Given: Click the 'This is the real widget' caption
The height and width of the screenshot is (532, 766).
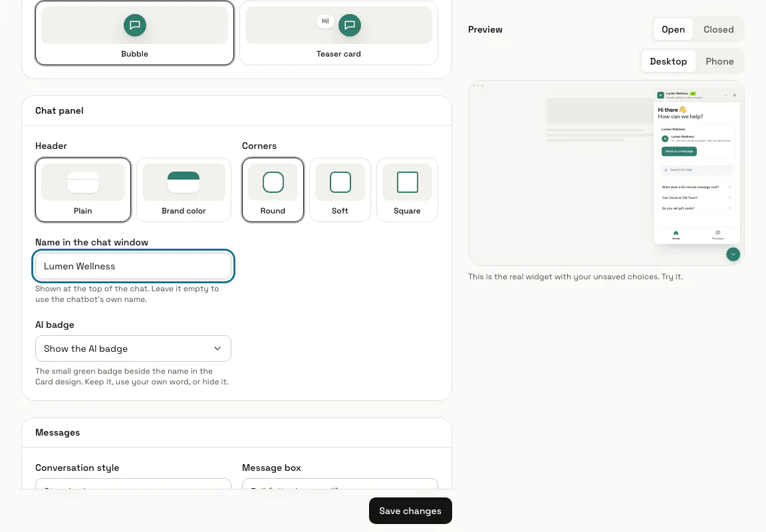Looking at the screenshot, I should click(x=575, y=277).
